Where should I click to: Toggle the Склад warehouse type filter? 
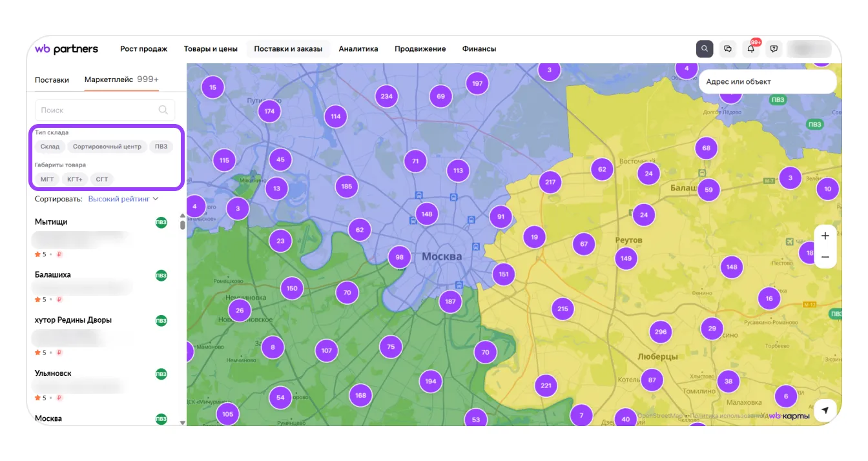50,147
